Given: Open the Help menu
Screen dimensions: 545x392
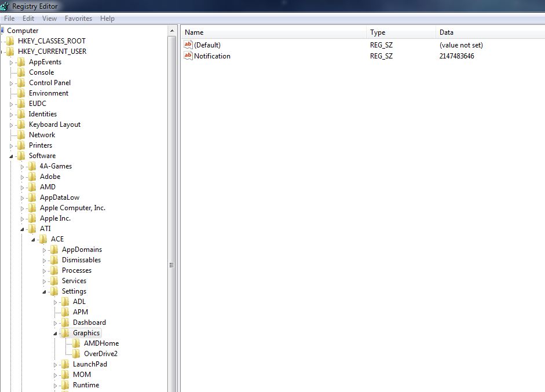Looking at the screenshot, I should 107,19.
